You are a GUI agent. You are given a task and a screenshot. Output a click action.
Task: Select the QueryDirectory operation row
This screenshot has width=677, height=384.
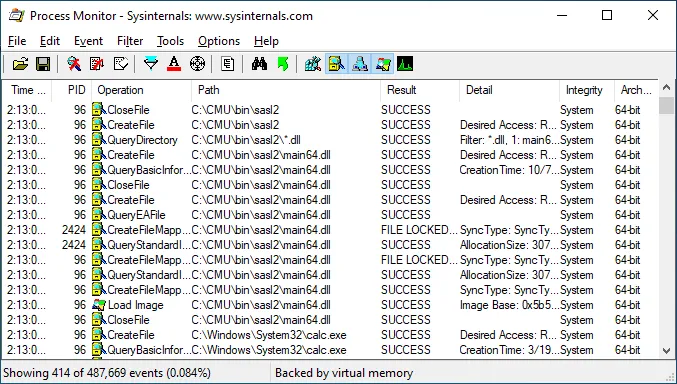point(330,140)
